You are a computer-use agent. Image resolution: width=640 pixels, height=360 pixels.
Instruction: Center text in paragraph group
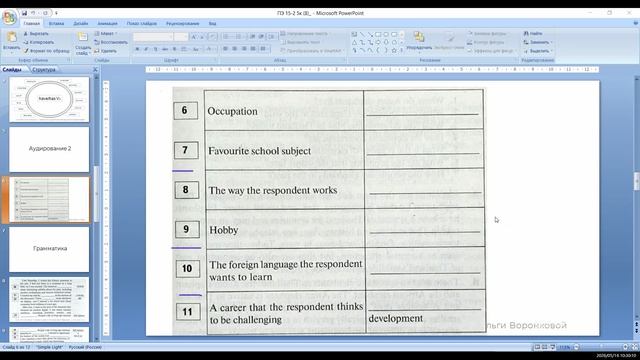235,49
